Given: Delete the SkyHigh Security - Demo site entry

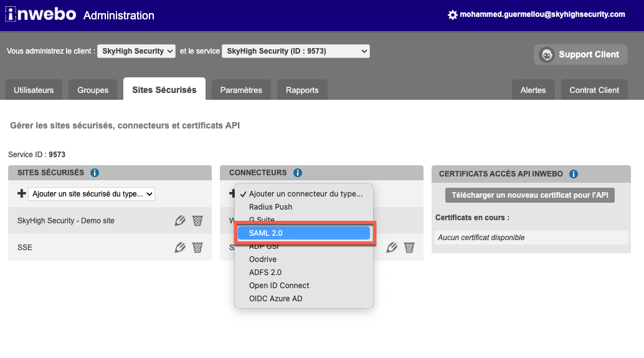Looking at the screenshot, I should point(197,221).
